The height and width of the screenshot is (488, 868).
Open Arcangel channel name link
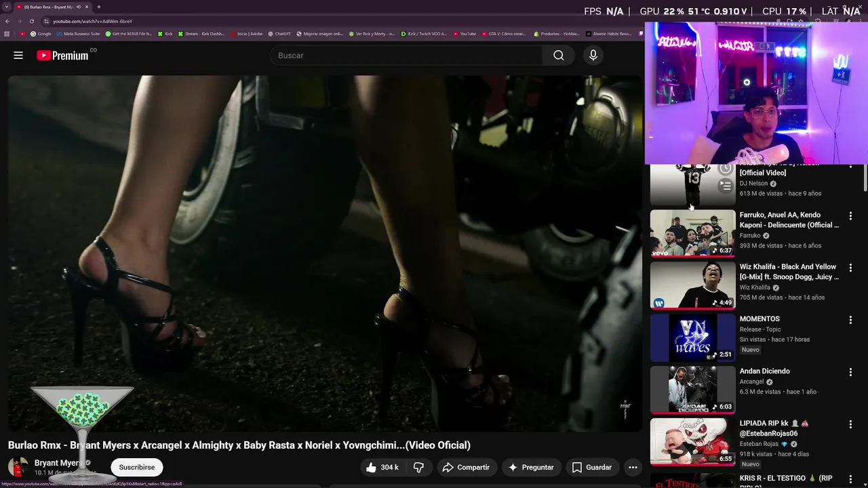(x=752, y=382)
